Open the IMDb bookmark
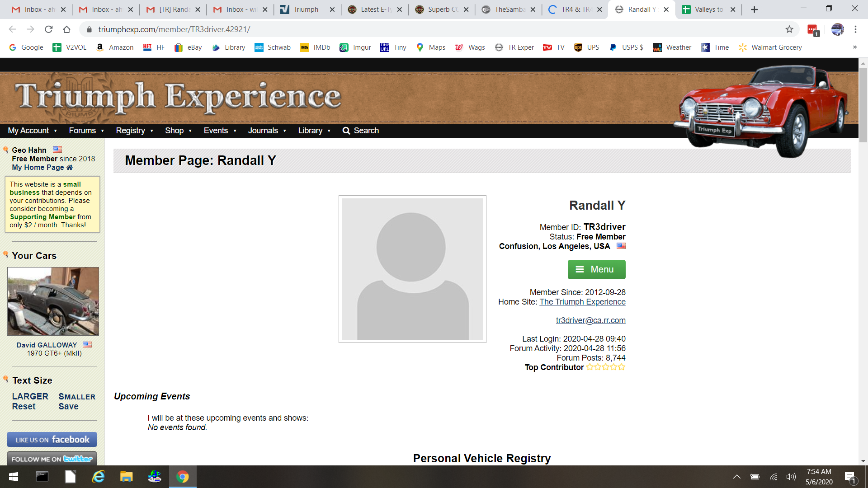Viewport: 868px width, 488px height. [x=315, y=47]
